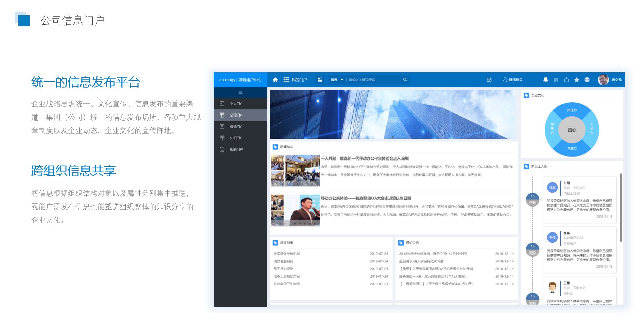Select 个人门户 in the sidebar

point(236,104)
